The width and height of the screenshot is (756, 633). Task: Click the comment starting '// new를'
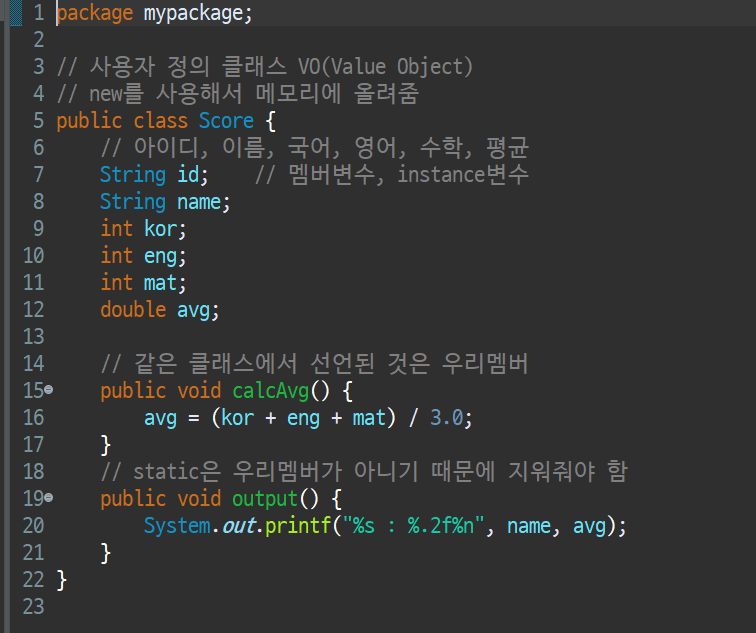(x=238, y=94)
